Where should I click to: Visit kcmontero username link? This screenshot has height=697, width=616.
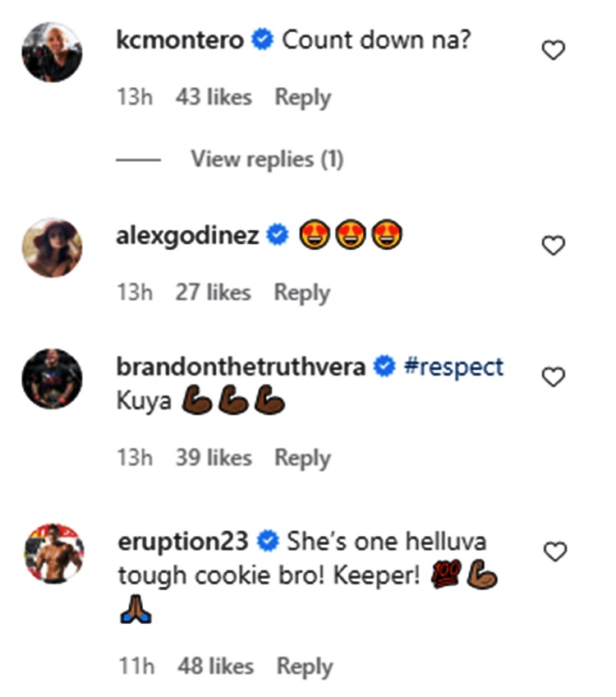click(181, 40)
